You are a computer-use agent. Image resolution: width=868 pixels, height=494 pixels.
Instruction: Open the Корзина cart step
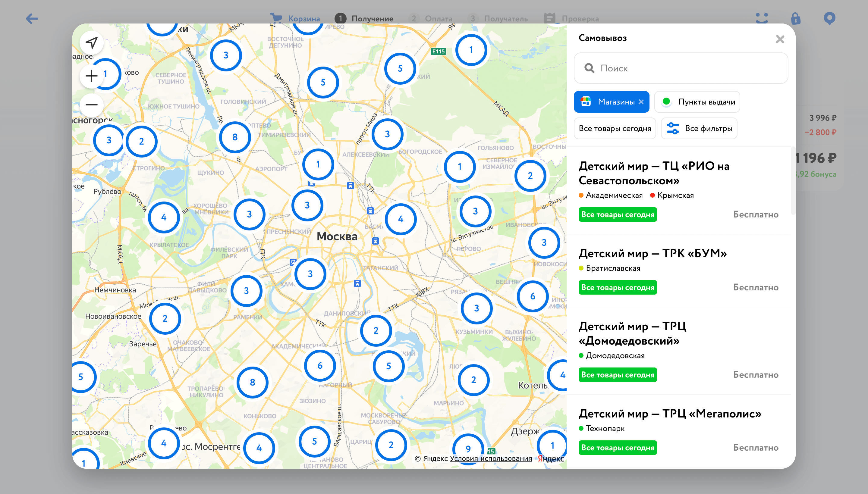(295, 18)
